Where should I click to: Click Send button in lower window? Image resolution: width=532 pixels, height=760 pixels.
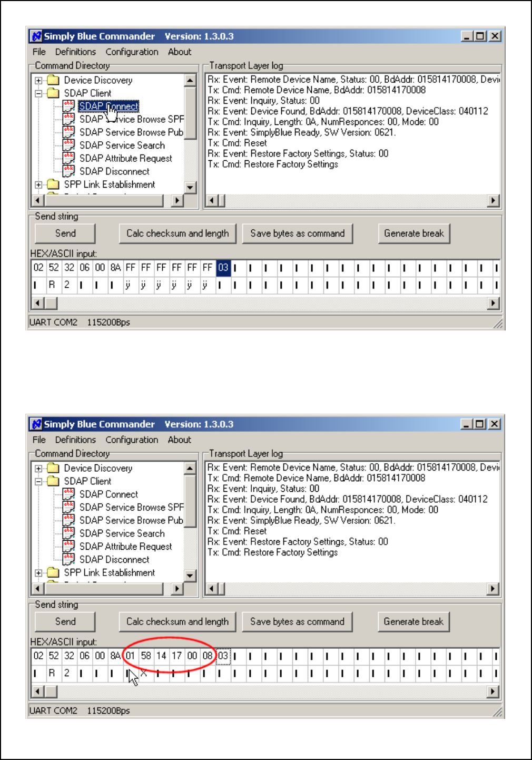65,621
